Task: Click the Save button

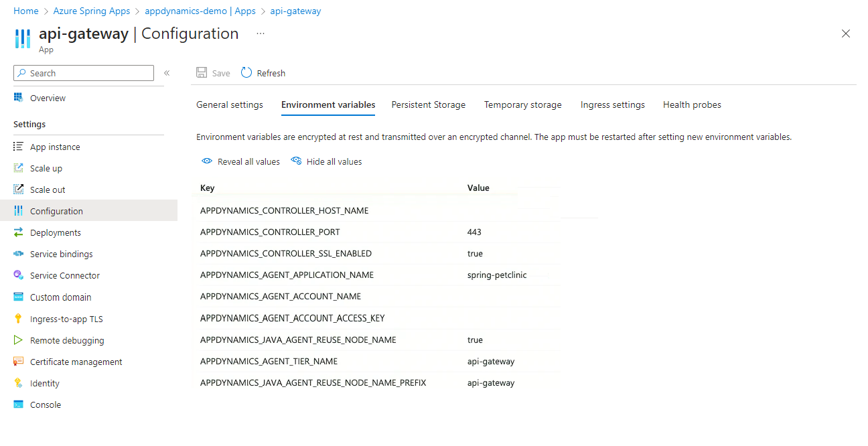Action: [x=213, y=73]
